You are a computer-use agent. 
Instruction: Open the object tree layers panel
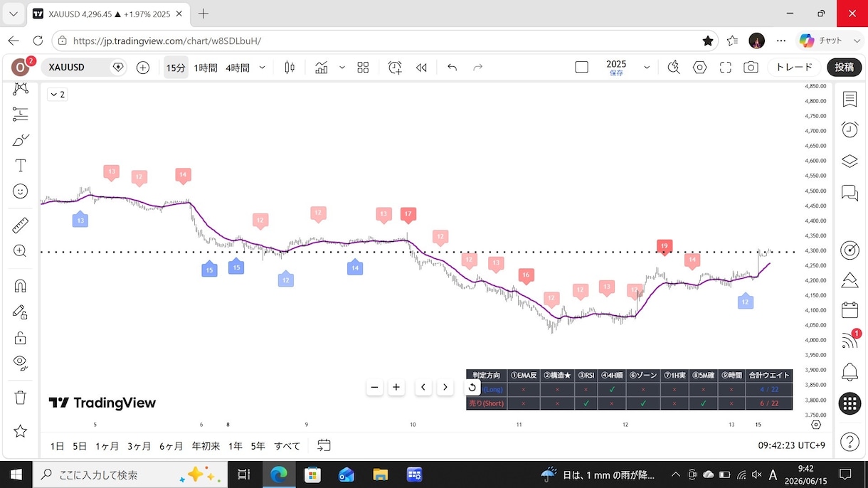850,161
